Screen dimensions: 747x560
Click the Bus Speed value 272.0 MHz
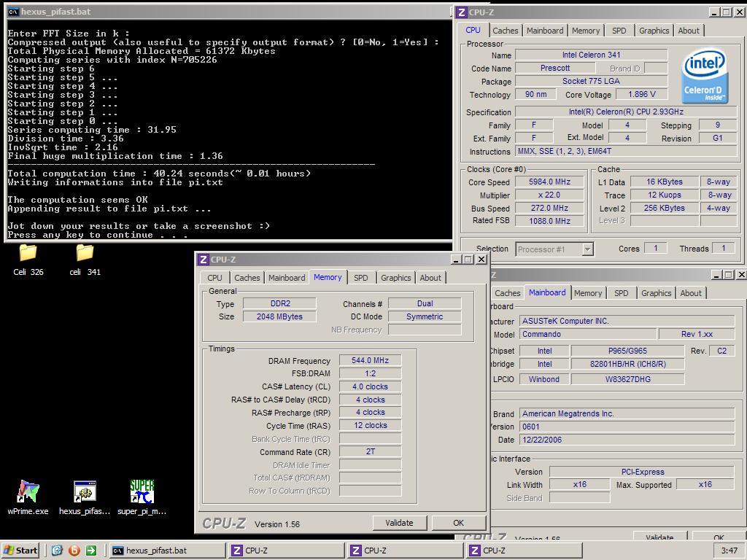[x=550, y=208]
